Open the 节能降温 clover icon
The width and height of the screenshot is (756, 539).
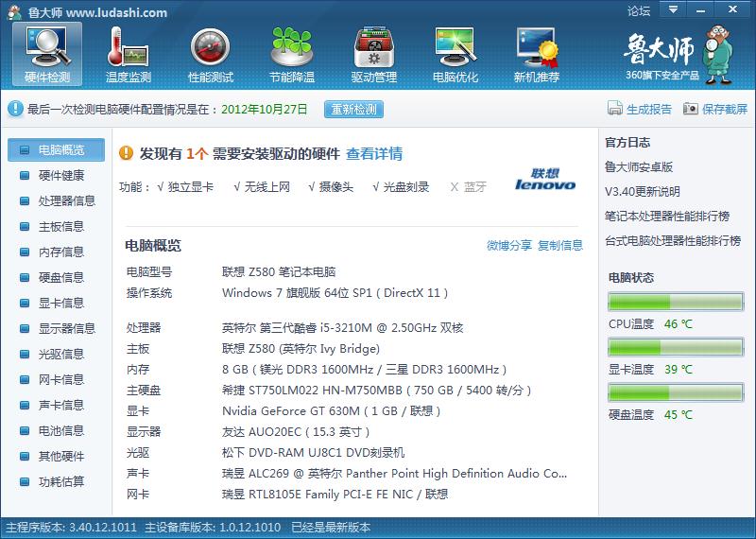[292, 54]
